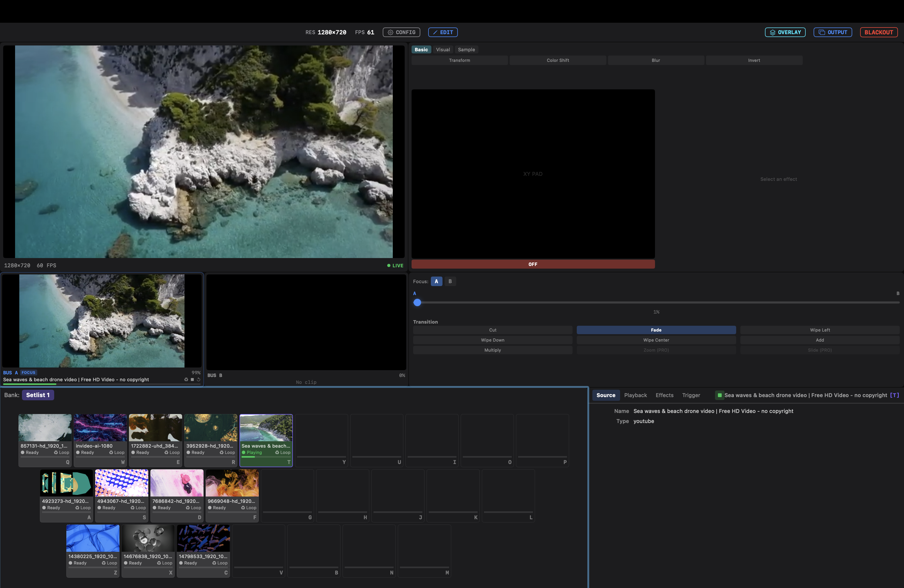Open the OUTPUT window
Viewport: 904px width, 588px height.
[833, 32]
